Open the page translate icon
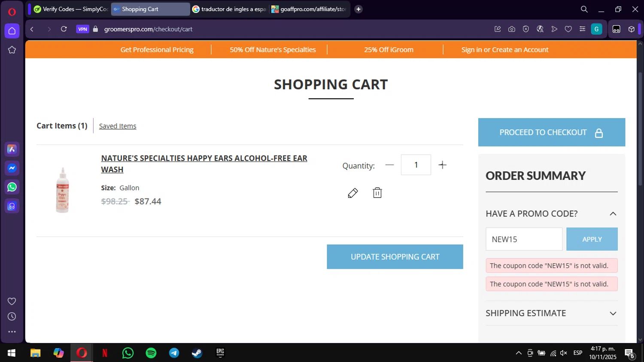This screenshot has width=644, height=362. 540,29
